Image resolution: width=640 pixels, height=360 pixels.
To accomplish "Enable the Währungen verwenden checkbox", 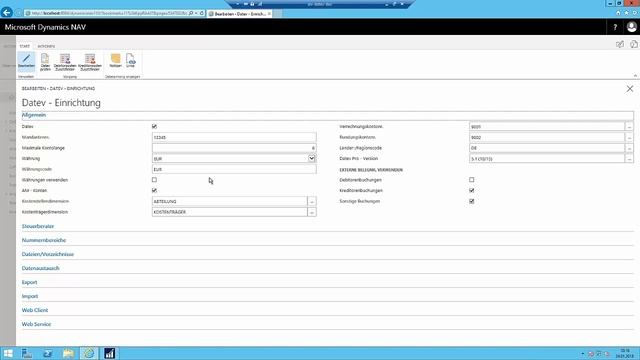I will pyautogui.click(x=154, y=180).
